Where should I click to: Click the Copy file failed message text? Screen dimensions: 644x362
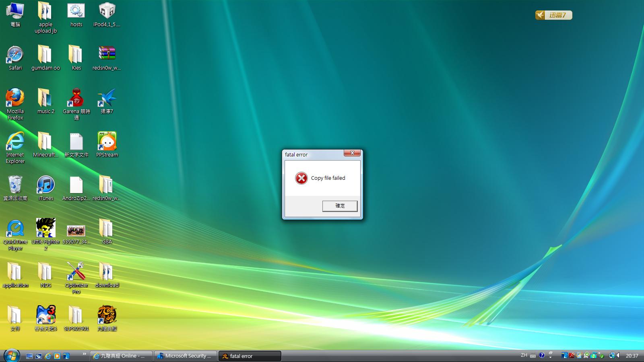tap(328, 178)
